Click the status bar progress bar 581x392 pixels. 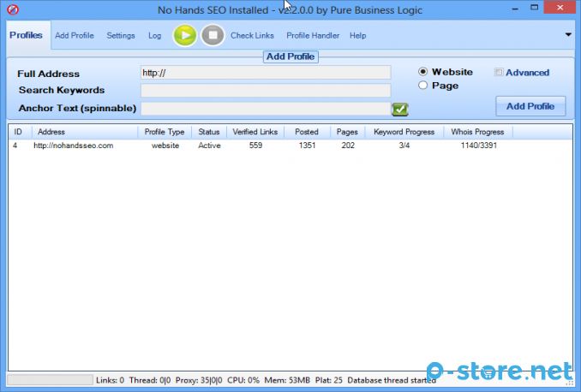[x=49, y=379]
